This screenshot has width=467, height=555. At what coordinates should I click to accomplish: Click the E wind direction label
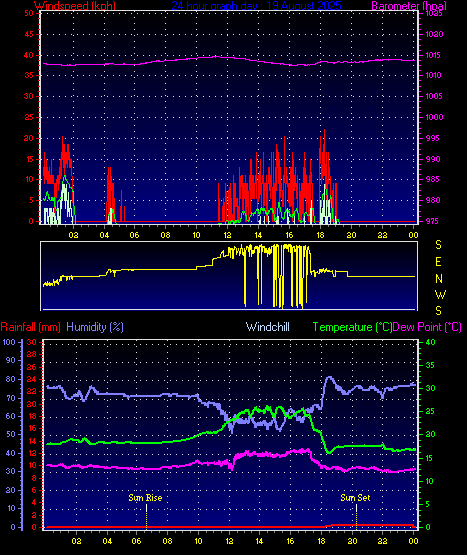point(438,262)
